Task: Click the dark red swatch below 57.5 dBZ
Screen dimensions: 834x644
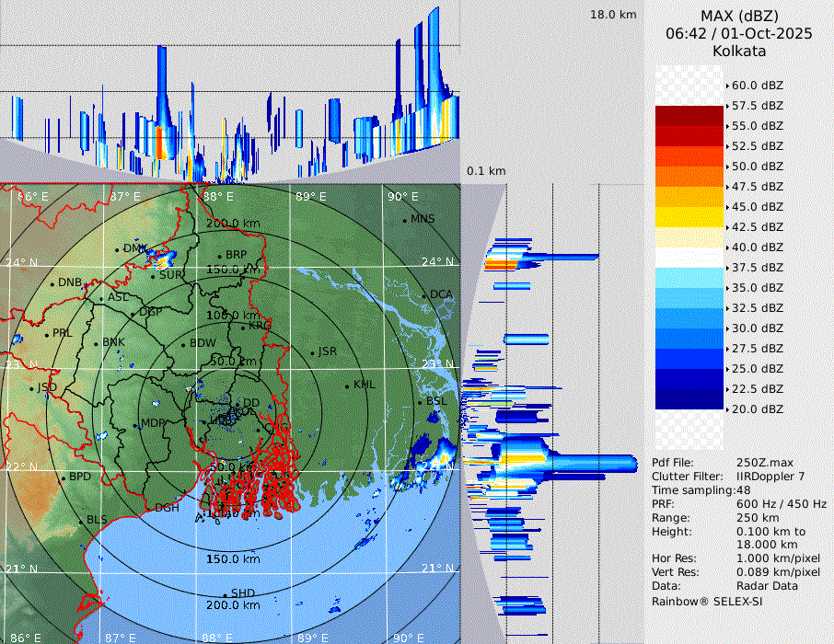Action: 689,116
